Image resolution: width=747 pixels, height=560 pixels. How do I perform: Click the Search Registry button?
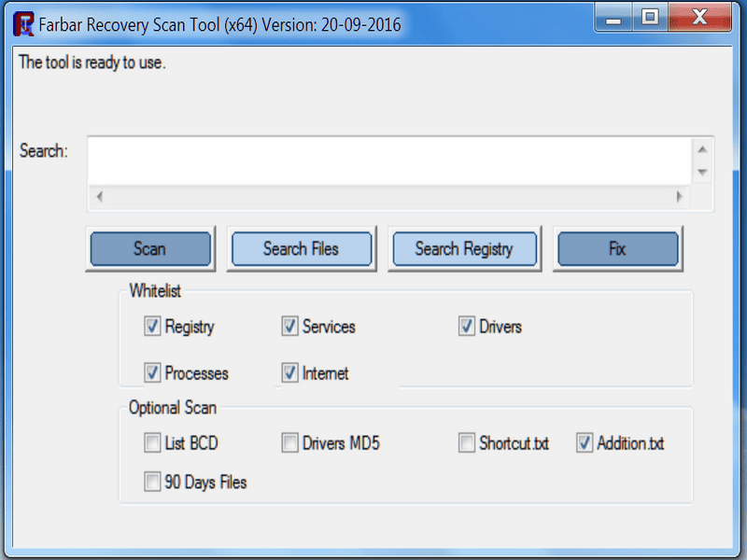pos(464,248)
